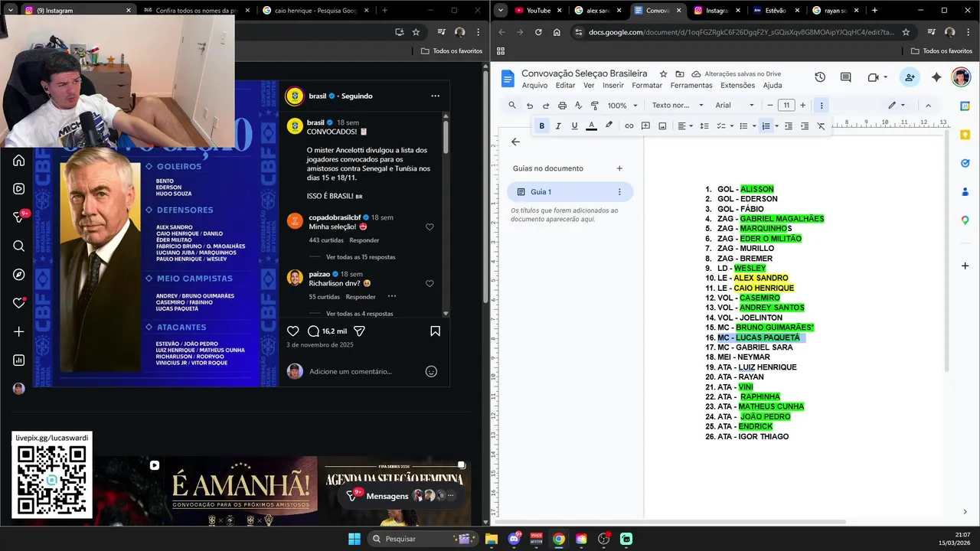Close Docs tabs panel with back arrow
This screenshot has height=551, width=980.
pyautogui.click(x=515, y=142)
